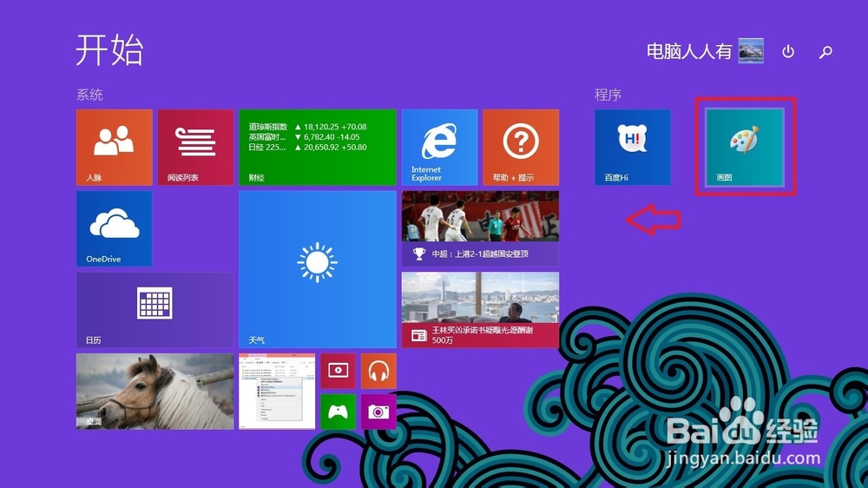Click the 日经 225 stock line
The width and height of the screenshot is (868, 488).
[308, 148]
